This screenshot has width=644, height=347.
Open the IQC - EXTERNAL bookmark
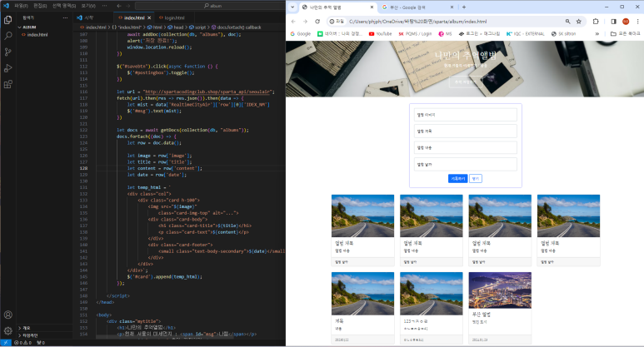tap(526, 33)
